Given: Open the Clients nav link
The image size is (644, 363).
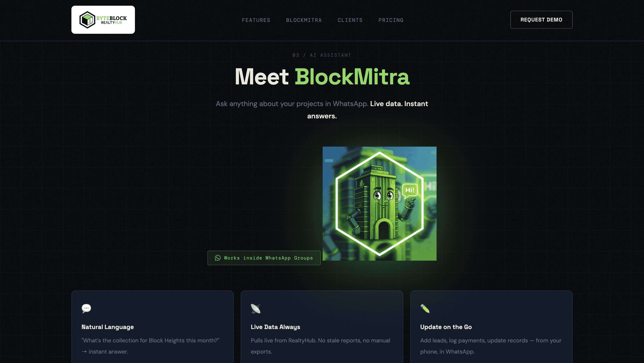Looking at the screenshot, I should coord(350,20).
